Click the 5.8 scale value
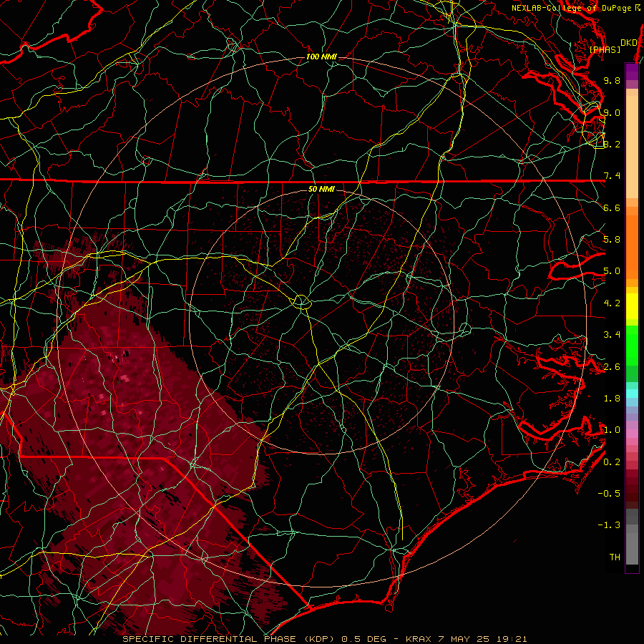This screenshot has width=644, height=644. click(612, 240)
